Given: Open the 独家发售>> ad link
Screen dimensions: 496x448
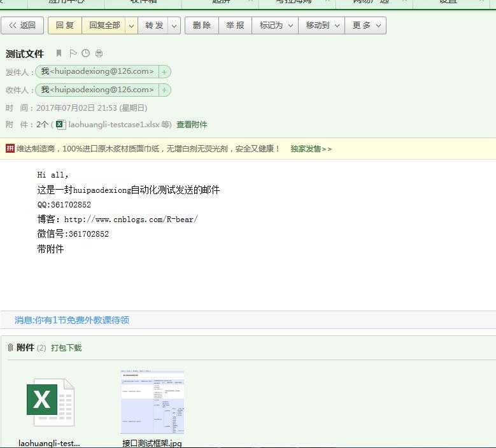Looking at the screenshot, I should 311,149.
